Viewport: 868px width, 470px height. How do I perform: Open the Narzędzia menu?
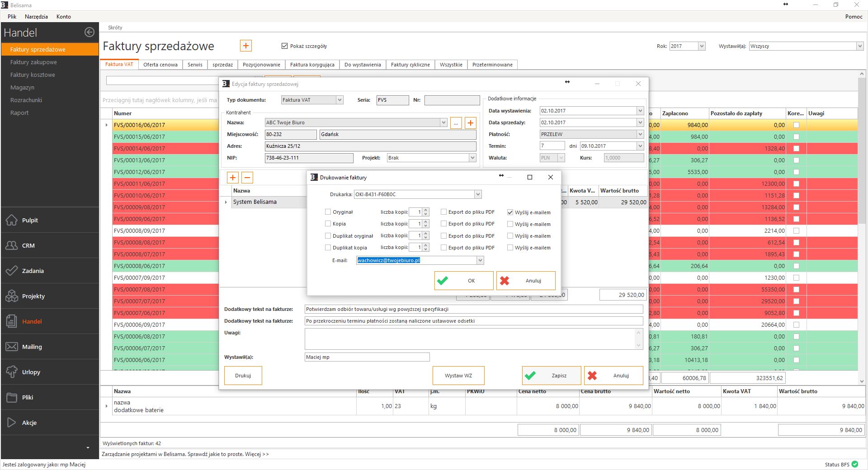pos(36,17)
